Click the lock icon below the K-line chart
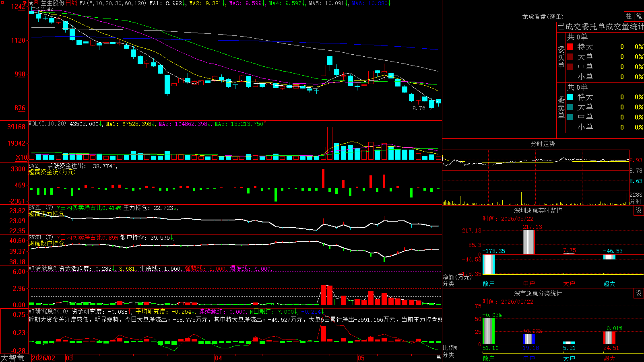This screenshot has height=362, width=644. click(x=438, y=357)
